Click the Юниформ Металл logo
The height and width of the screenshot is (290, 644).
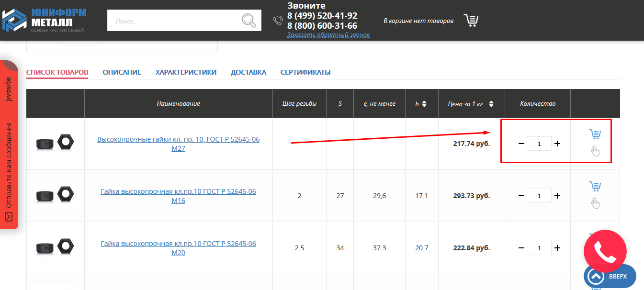coord(44,20)
